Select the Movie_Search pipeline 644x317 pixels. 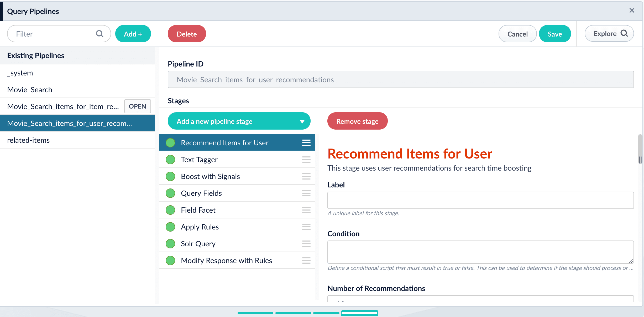click(x=30, y=90)
